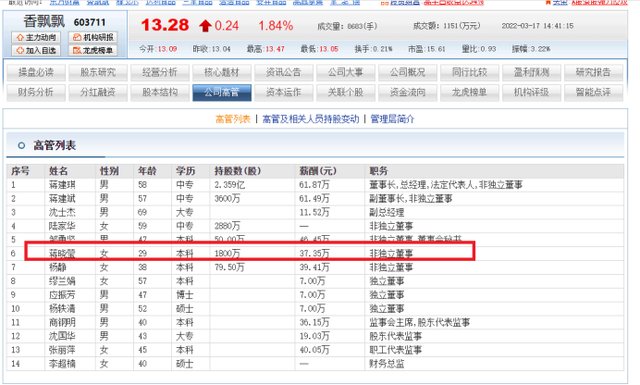Click the 高管列表 section heading
This screenshot has width=640, height=385.
(55, 145)
